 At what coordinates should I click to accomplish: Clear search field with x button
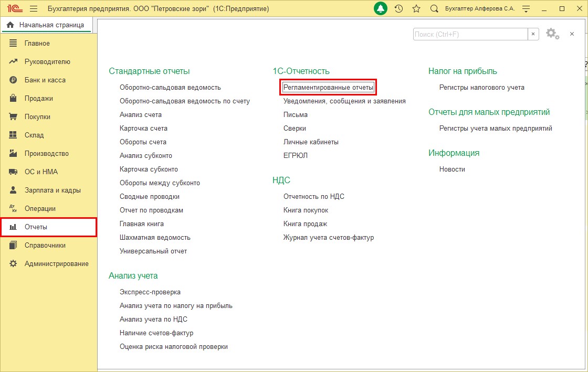533,34
